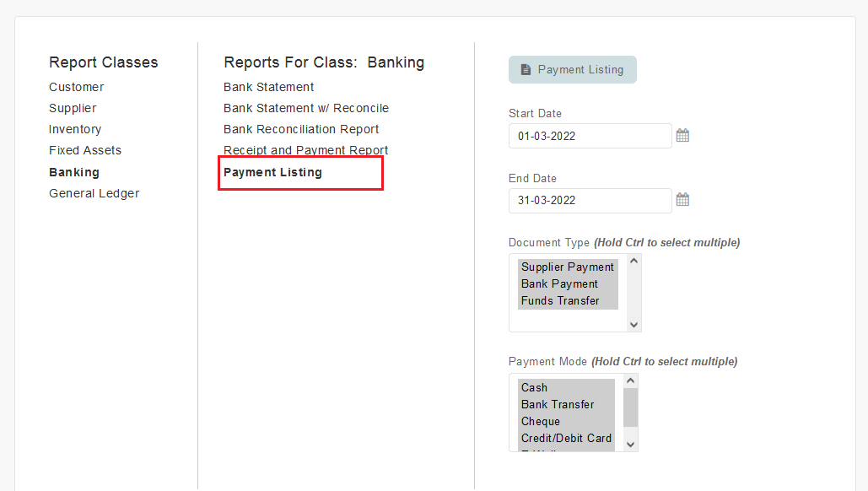Open the End Date calendar picker
Image resolution: width=868 pixels, height=491 pixels.
coord(682,200)
